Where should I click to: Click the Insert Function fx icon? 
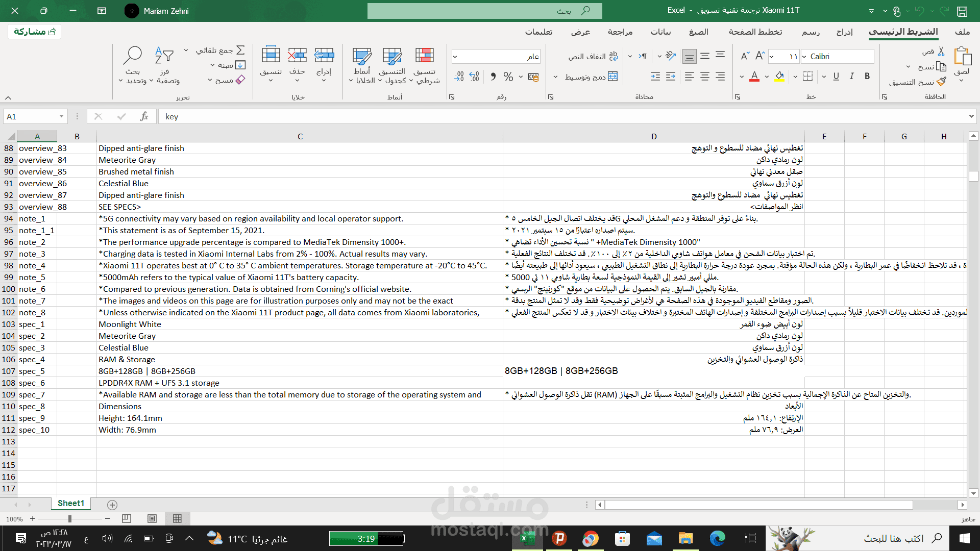[x=144, y=116]
